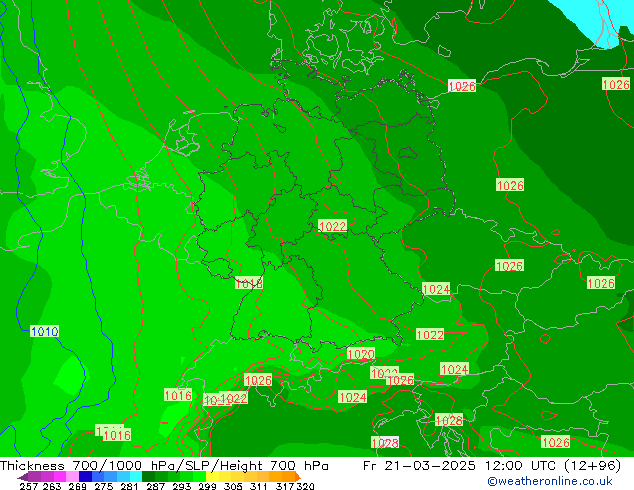Click the cyan swatch beside dark green
The height and width of the screenshot is (490, 634).
tap(136, 476)
